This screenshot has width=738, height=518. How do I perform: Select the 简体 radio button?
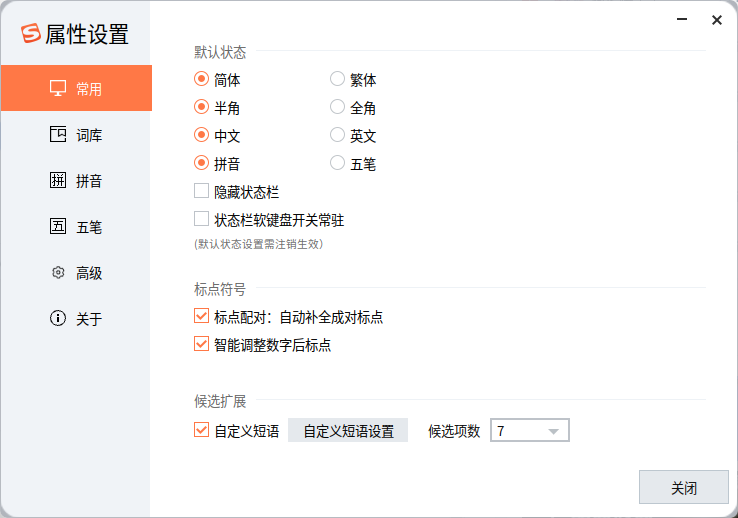coord(201,79)
